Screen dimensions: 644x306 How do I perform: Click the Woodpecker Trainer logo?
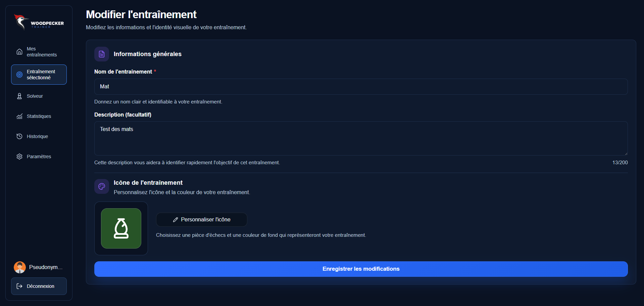[x=39, y=23]
